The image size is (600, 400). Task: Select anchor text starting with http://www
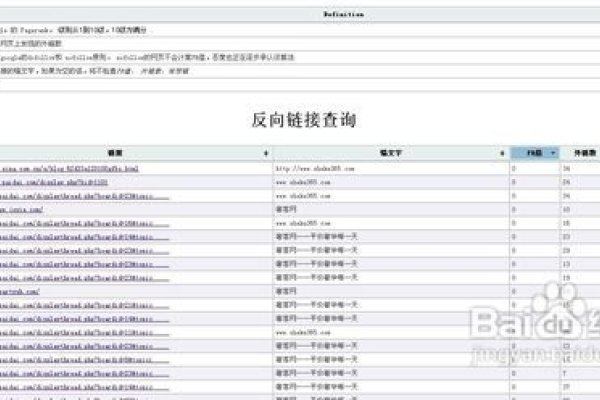pyautogui.click(x=315, y=168)
